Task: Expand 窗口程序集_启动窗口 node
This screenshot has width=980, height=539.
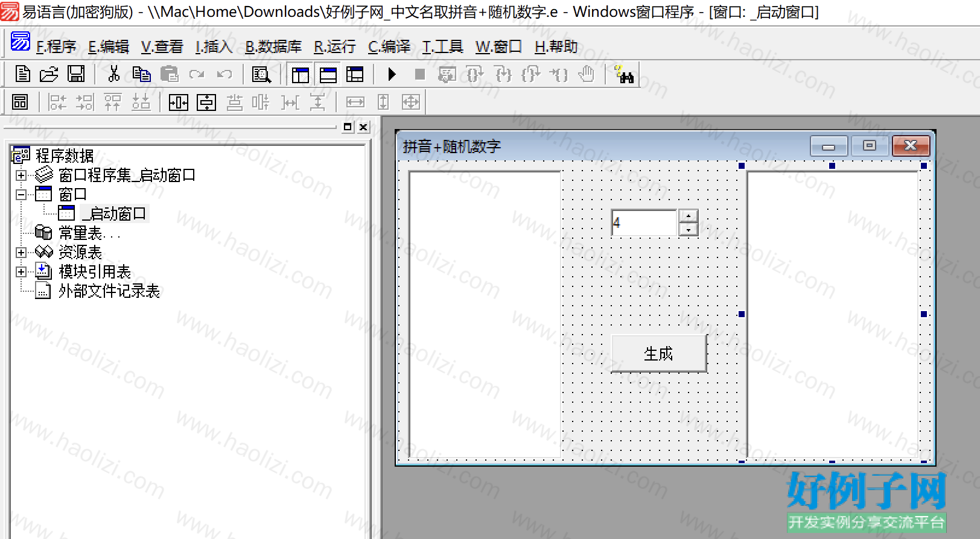Action: pyautogui.click(x=21, y=175)
